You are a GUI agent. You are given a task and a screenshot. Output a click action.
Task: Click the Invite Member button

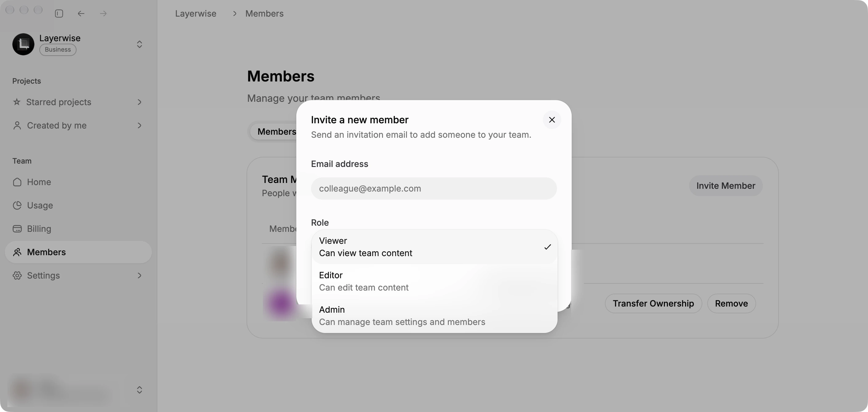point(725,186)
